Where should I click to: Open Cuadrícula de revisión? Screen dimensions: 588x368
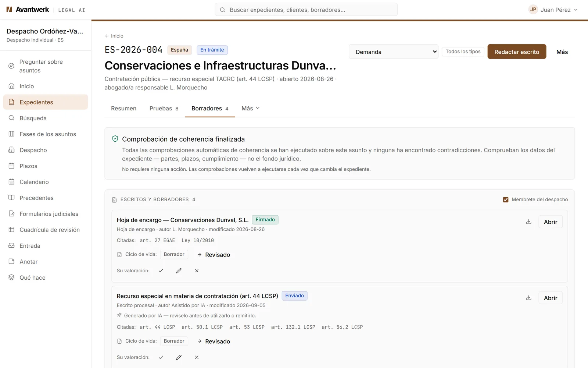click(46, 230)
